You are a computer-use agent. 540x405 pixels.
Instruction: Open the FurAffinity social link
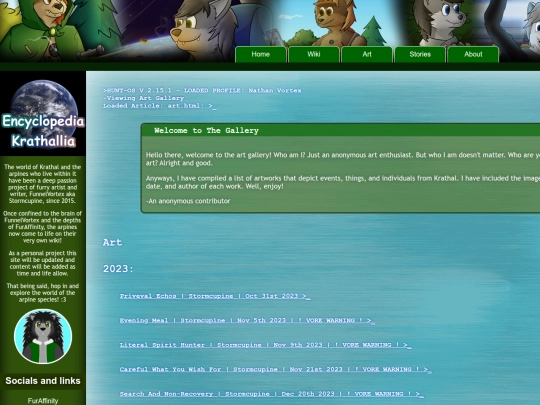[43, 401]
